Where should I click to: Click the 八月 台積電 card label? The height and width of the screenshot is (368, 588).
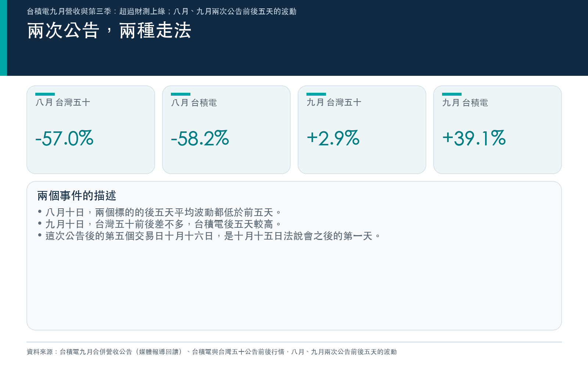click(194, 103)
